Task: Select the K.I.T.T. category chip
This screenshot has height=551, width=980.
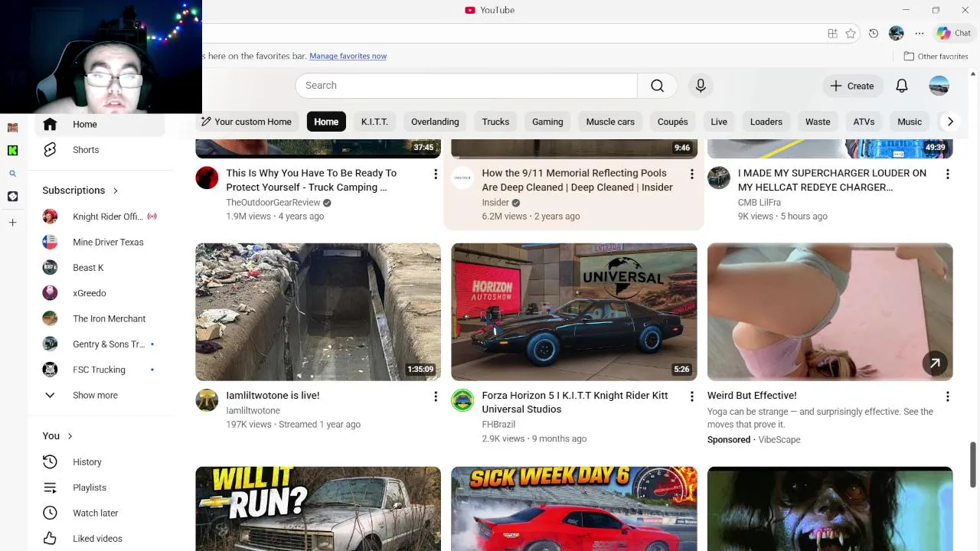Action: [374, 122]
